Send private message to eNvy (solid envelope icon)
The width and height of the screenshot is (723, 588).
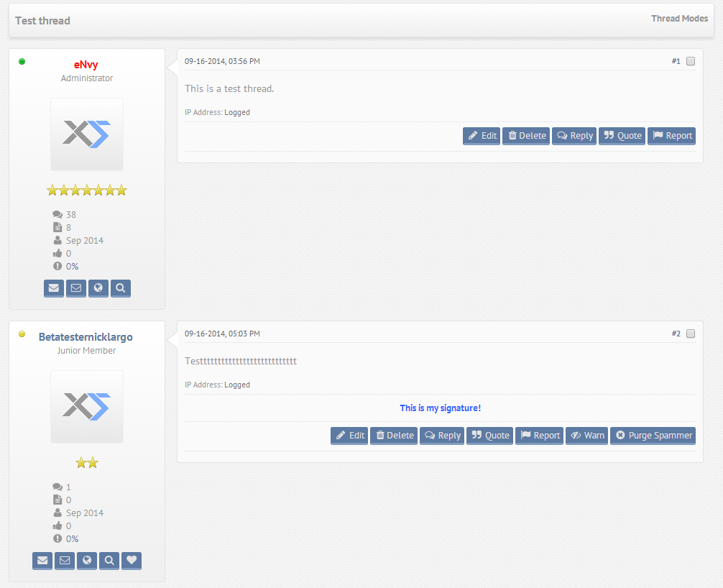pyautogui.click(x=54, y=288)
